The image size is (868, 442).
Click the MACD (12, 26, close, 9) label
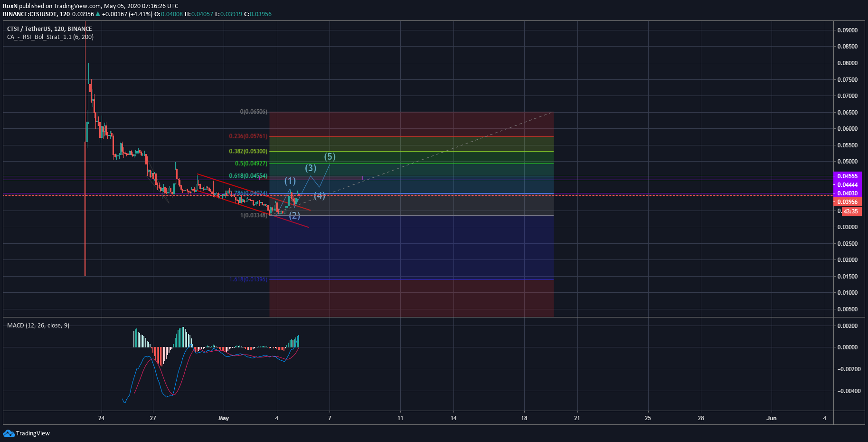[38, 325]
